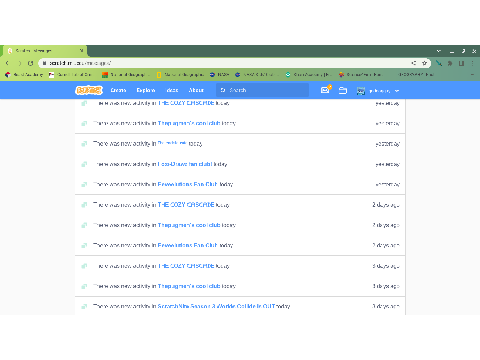Screen dimensions: 480x360
Task: Click the Scratch search field
Action: point(262,90)
